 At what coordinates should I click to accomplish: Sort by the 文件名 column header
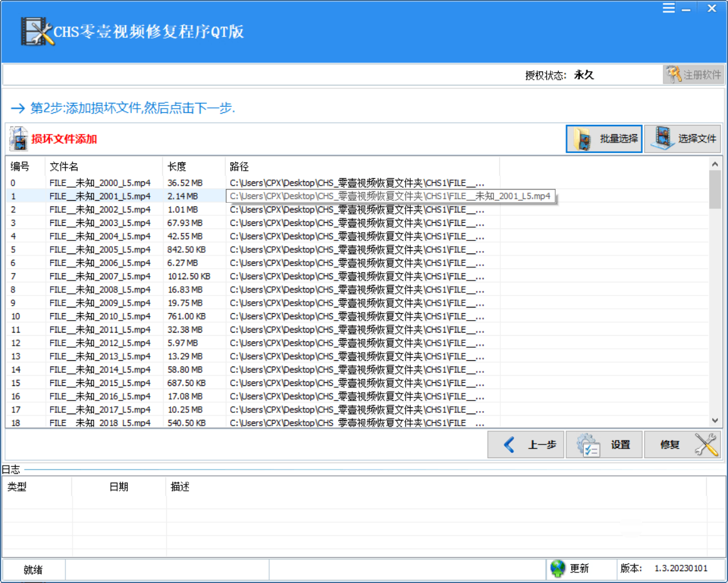point(103,166)
